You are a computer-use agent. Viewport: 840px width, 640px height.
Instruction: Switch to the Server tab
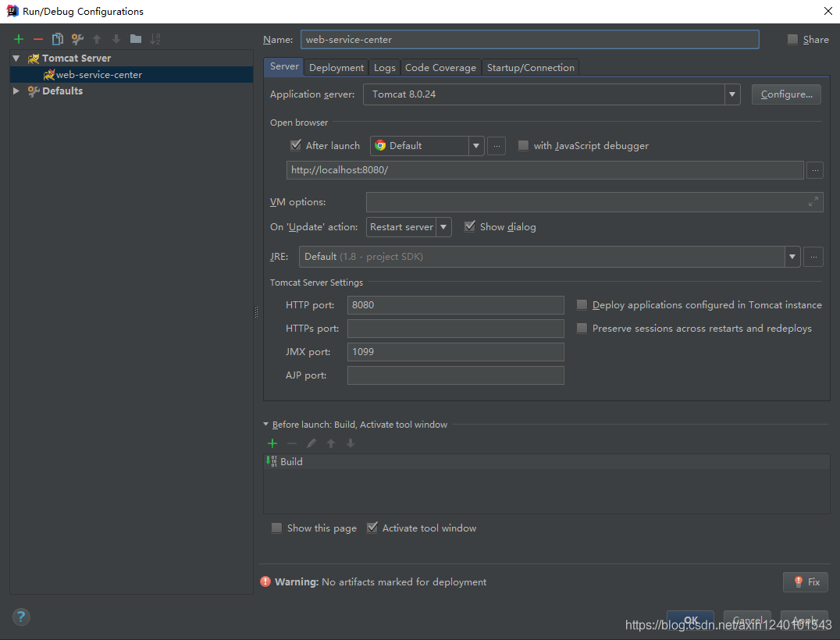pos(284,66)
